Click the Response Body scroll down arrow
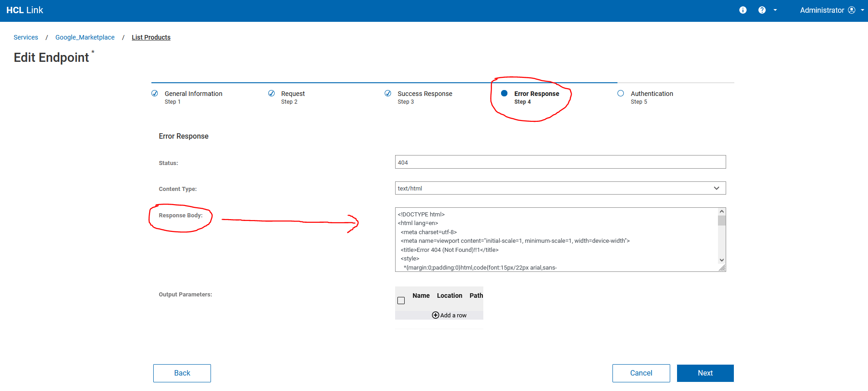 tap(722, 260)
